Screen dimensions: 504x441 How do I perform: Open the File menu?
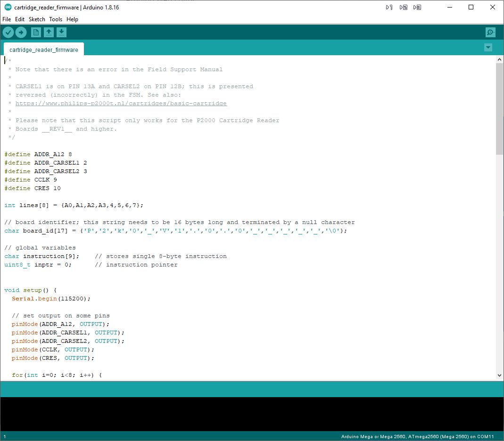point(7,19)
